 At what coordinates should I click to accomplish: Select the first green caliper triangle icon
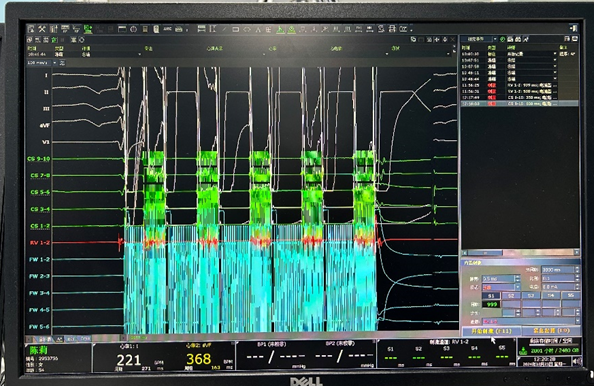point(280,29)
